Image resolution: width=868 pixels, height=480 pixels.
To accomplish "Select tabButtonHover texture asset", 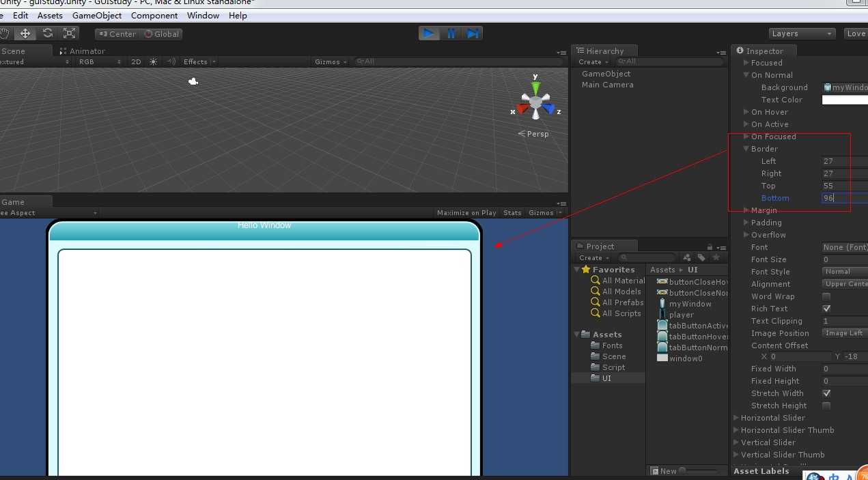I will (x=692, y=337).
